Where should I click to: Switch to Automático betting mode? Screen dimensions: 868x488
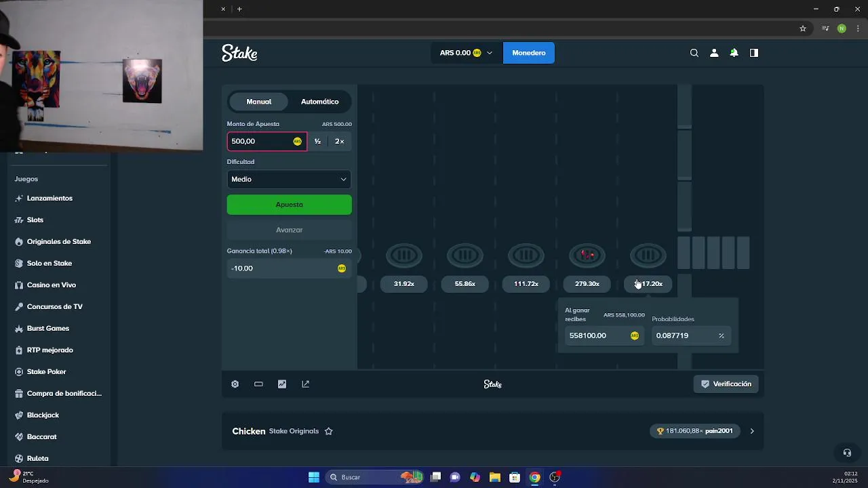click(319, 102)
